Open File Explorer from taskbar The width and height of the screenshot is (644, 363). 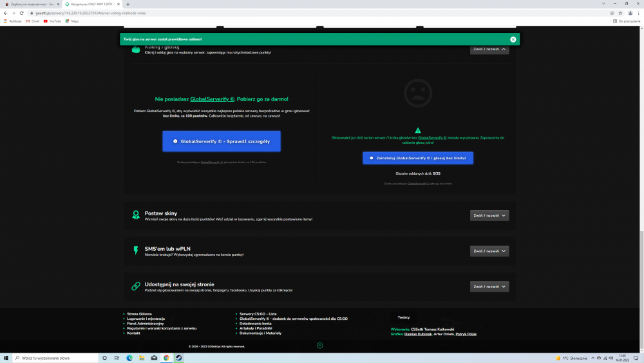[142, 358]
